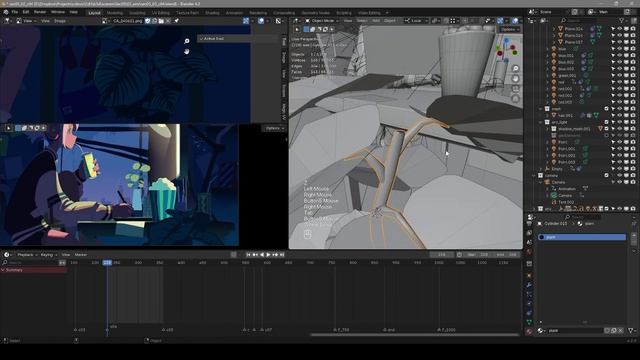Click the camera view gizmo in 3D viewport
This screenshot has height=360, width=640.
516,89
